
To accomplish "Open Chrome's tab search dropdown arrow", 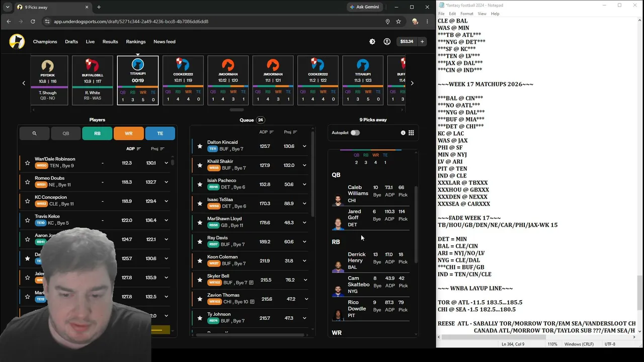I will (x=8, y=7).
